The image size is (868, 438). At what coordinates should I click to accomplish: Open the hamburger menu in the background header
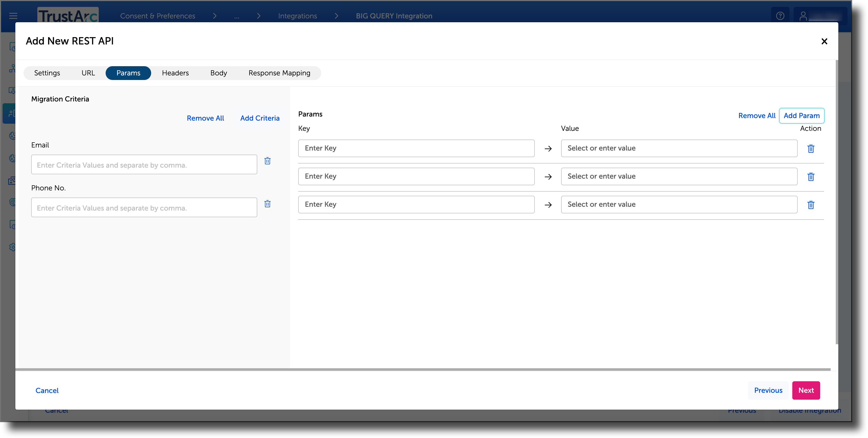point(13,16)
